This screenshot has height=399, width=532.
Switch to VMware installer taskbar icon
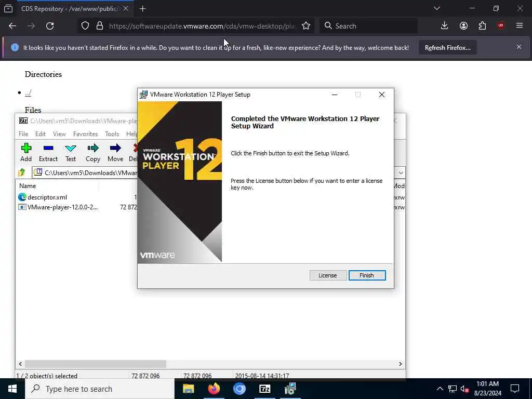(x=290, y=389)
